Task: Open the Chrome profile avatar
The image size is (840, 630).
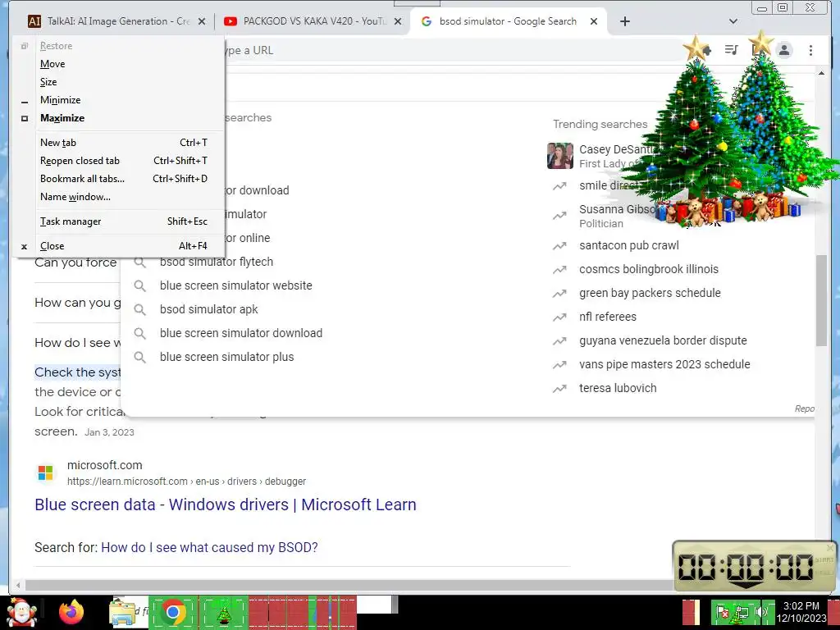Action: (784, 50)
